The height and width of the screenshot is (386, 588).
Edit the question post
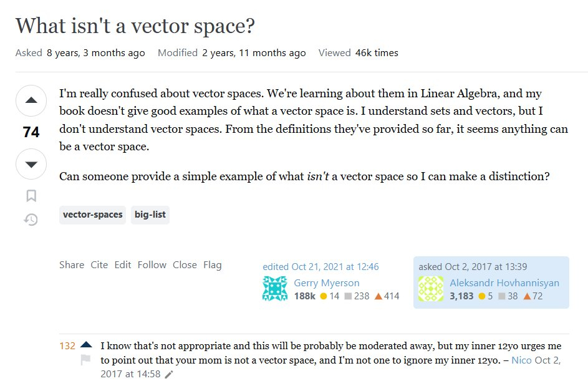click(123, 265)
